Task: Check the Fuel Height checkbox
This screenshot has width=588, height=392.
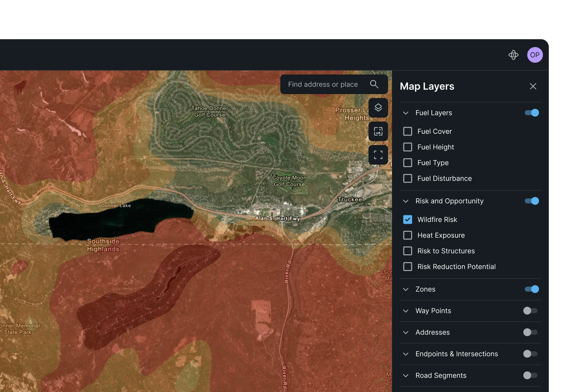Action: tap(408, 147)
